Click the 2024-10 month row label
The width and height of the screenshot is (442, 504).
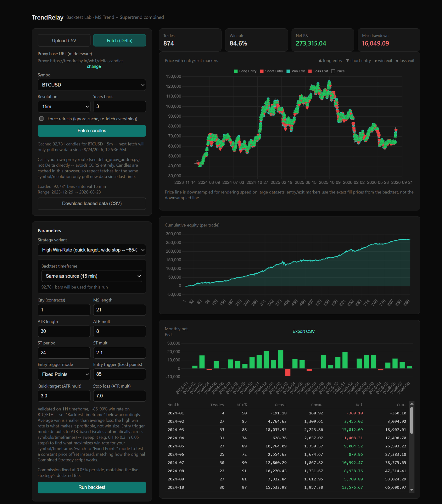(x=176, y=487)
